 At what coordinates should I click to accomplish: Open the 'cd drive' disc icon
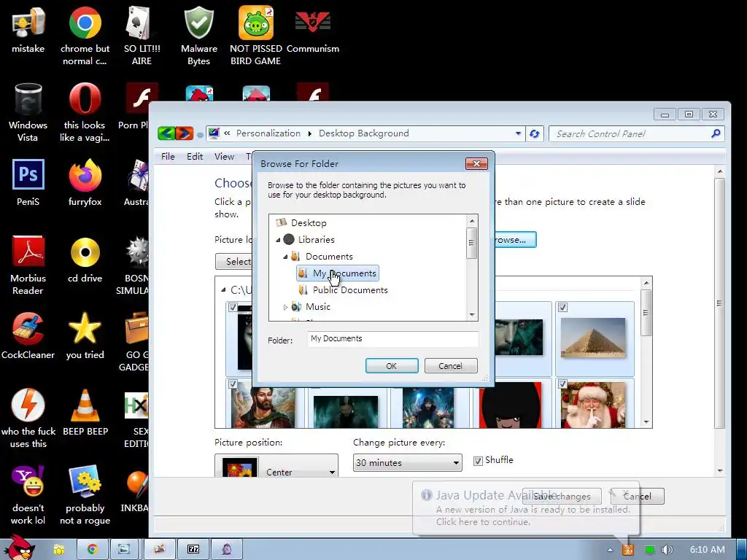(x=85, y=259)
